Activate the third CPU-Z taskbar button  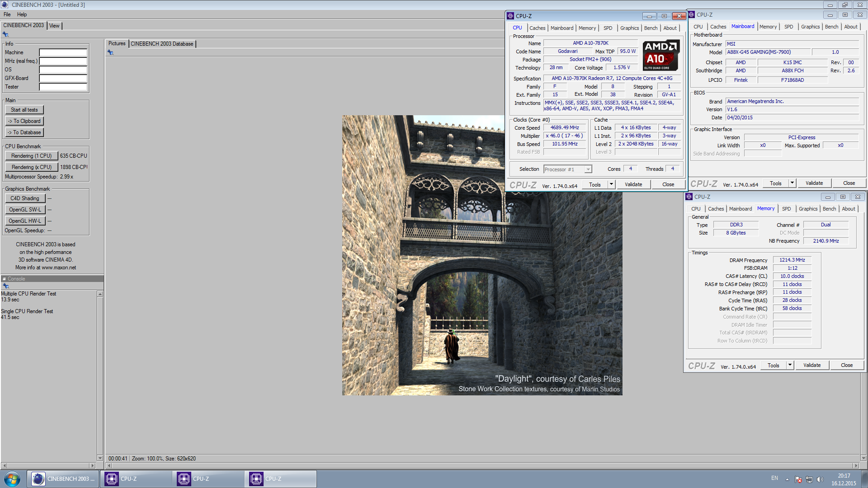tap(280, 479)
